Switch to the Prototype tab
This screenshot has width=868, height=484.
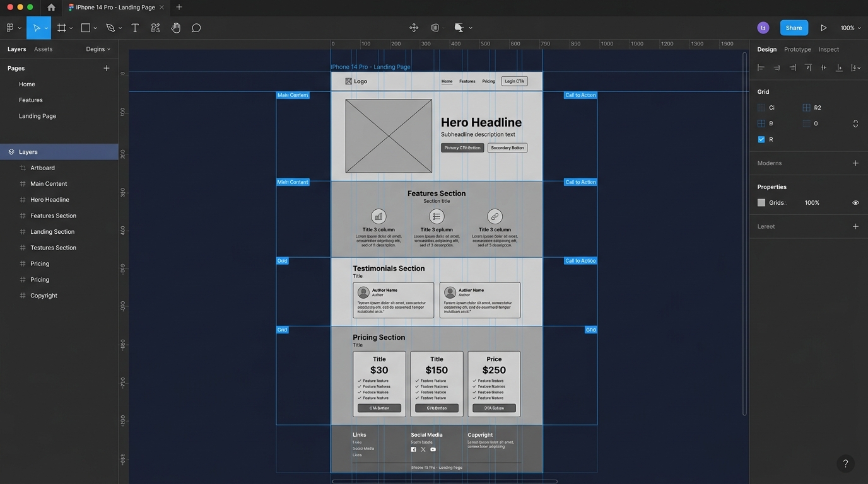pos(797,49)
